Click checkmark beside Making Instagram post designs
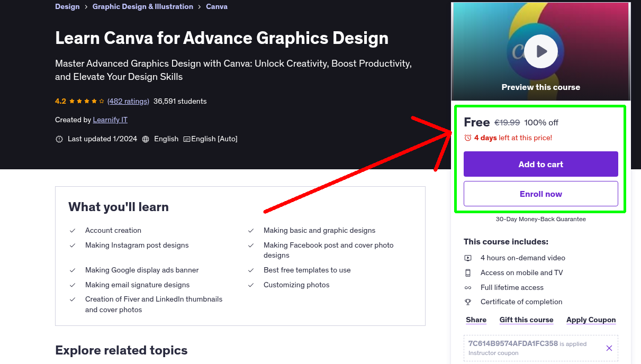The height and width of the screenshot is (364, 641). coord(73,245)
